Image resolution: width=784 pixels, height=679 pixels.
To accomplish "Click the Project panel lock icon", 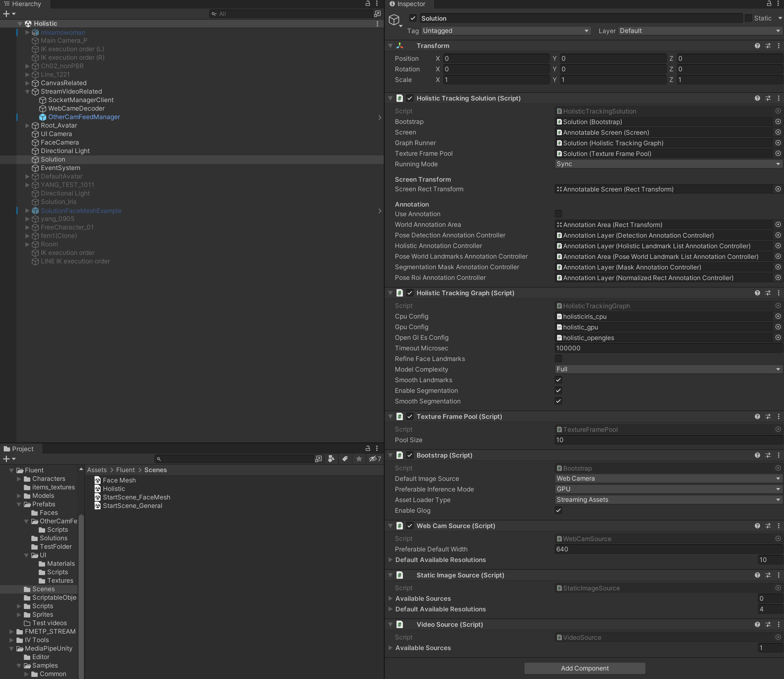I will pos(367,448).
